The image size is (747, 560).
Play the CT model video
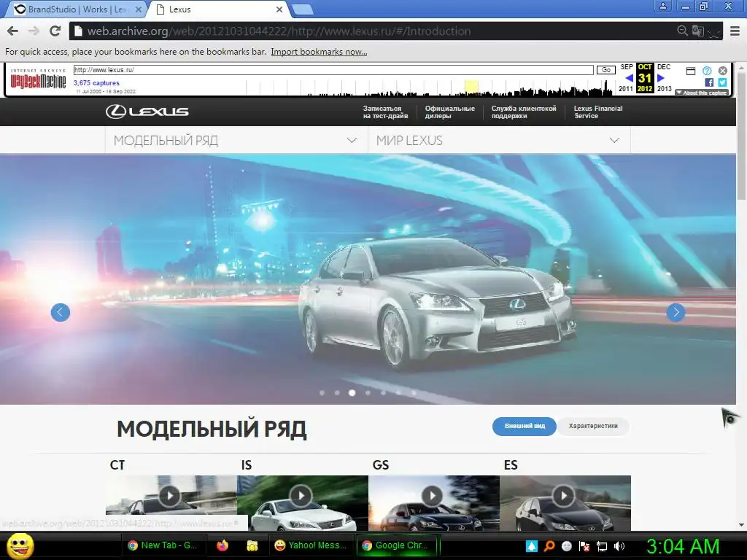click(170, 496)
